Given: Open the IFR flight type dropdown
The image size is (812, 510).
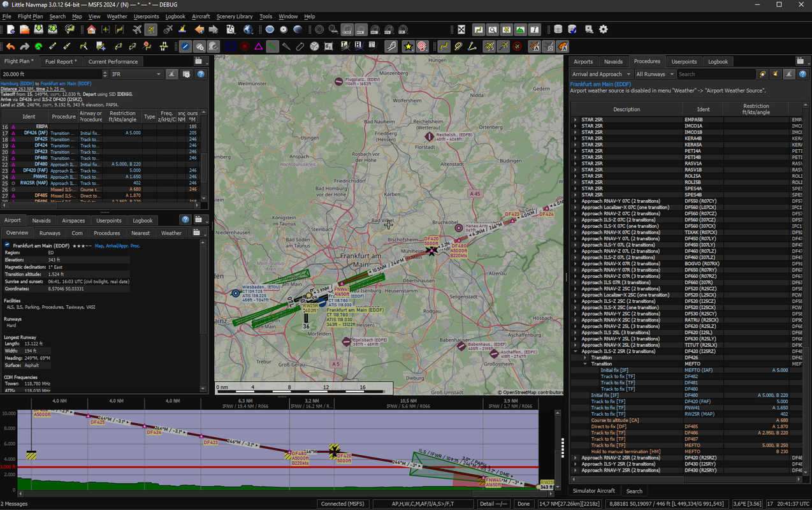Looking at the screenshot, I should [136, 74].
